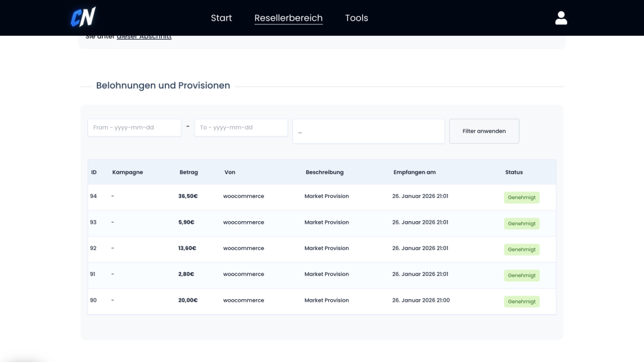Open the Tools menu item

point(357,18)
